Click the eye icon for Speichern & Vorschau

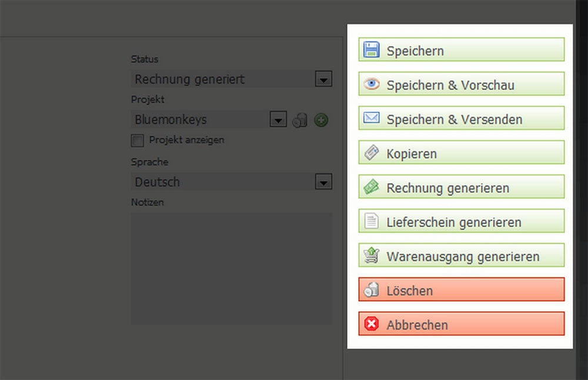371,84
